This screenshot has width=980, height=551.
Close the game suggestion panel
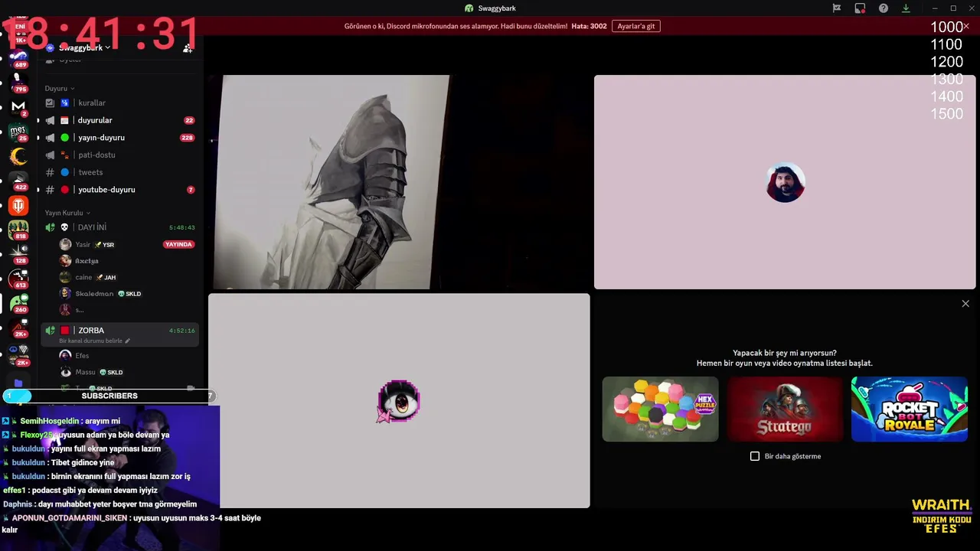pyautogui.click(x=965, y=304)
